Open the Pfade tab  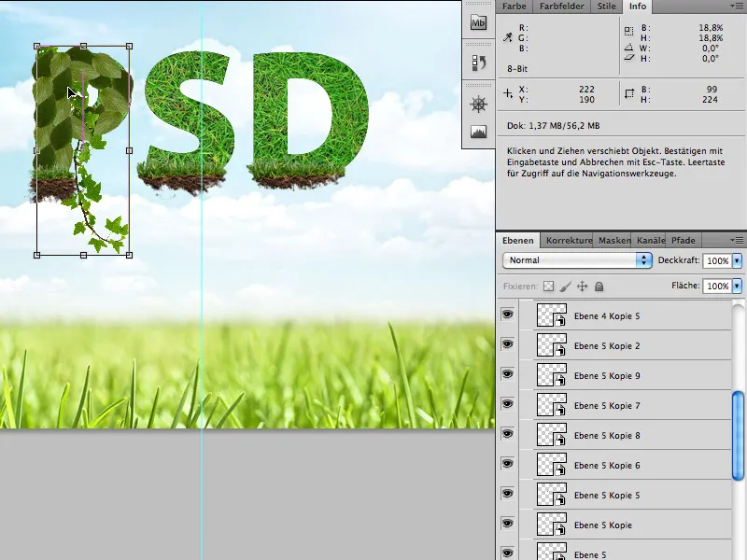point(684,241)
